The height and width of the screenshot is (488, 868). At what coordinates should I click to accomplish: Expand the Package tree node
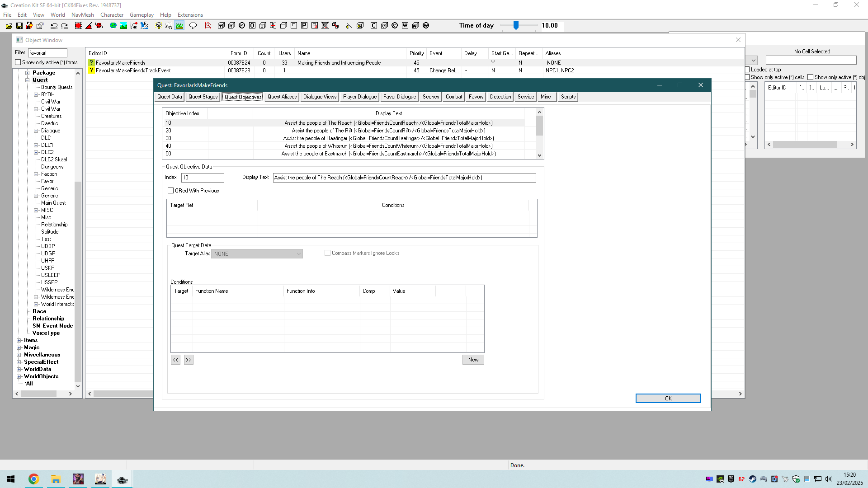coord(28,73)
